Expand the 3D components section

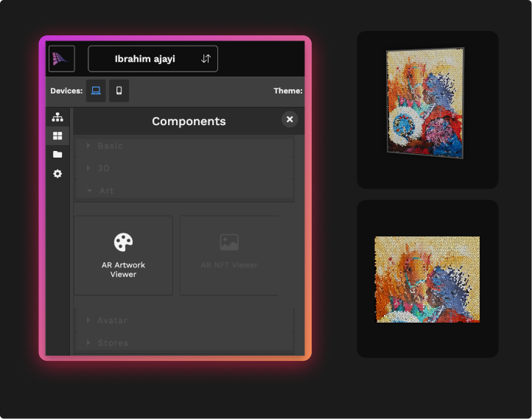104,169
